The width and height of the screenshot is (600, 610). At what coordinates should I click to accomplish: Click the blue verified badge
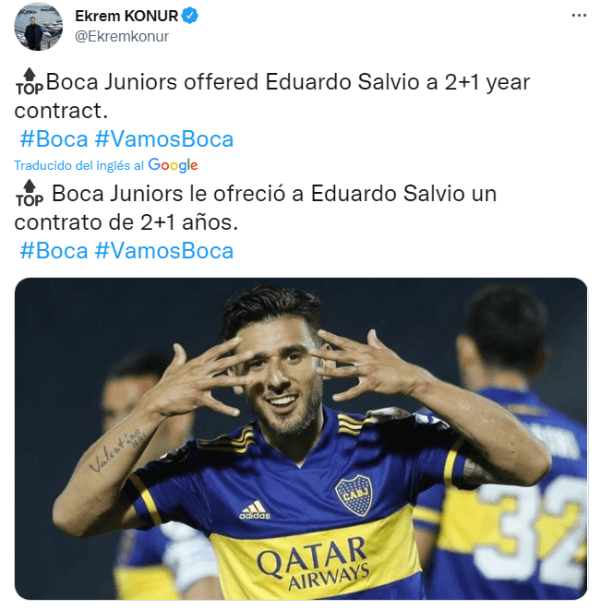click(x=190, y=16)
